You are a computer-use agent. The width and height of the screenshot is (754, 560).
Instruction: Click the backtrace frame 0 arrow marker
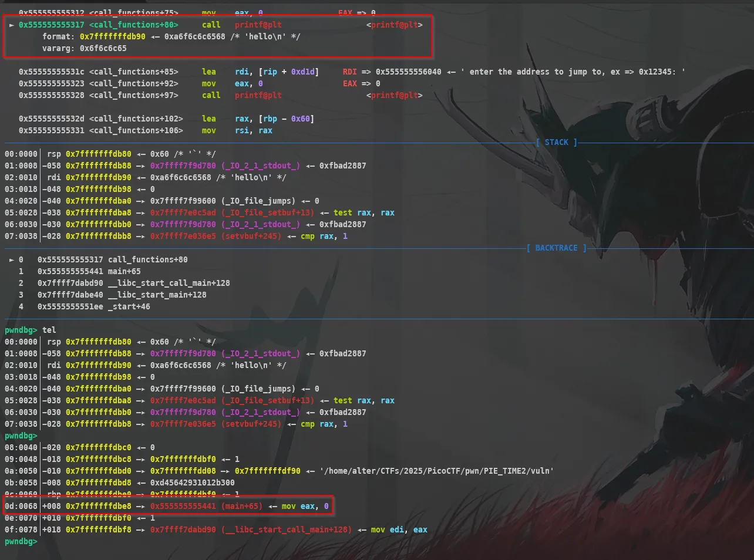pyautogui.click(x=12, y=259)
